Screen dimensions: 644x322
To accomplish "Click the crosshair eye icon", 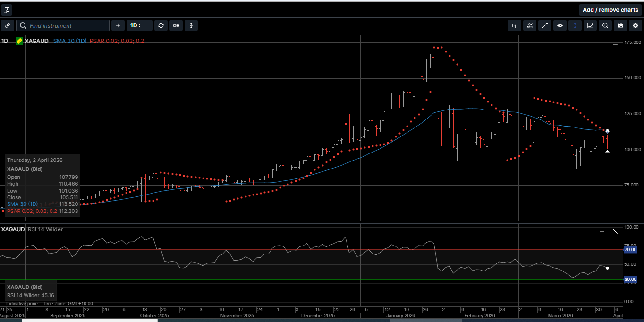I will [x=560, y=25].
